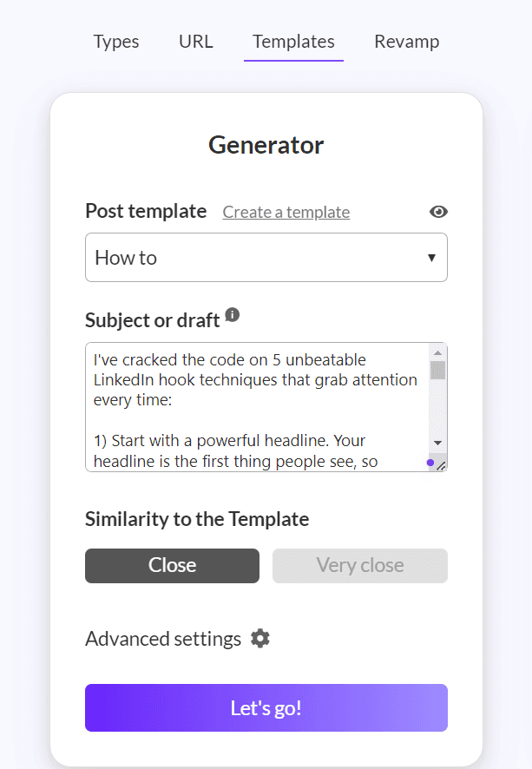Toggle template preview eye icon

coord(438,212)
